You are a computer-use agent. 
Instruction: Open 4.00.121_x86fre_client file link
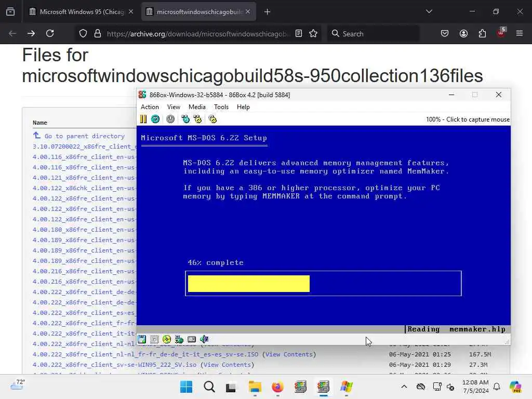(x=85, y=178)
